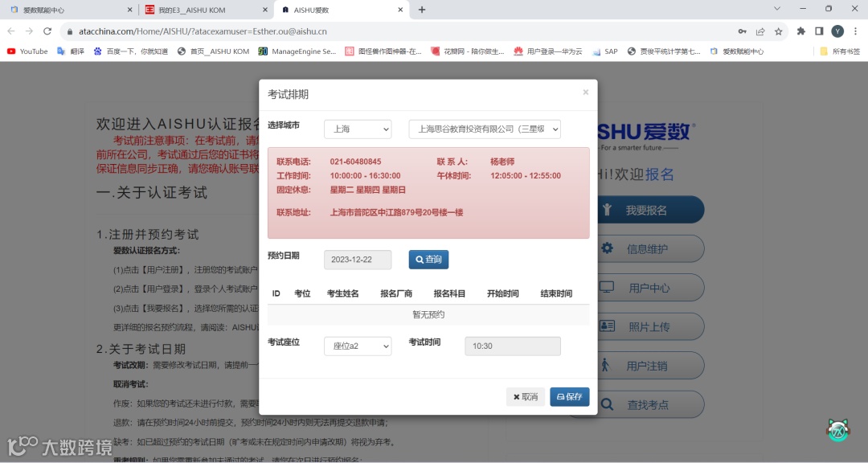Viewport: 868px width, 463px height.
Task: Open Chrome extensions puzzle icon
Action: click(x=801, y=31)
